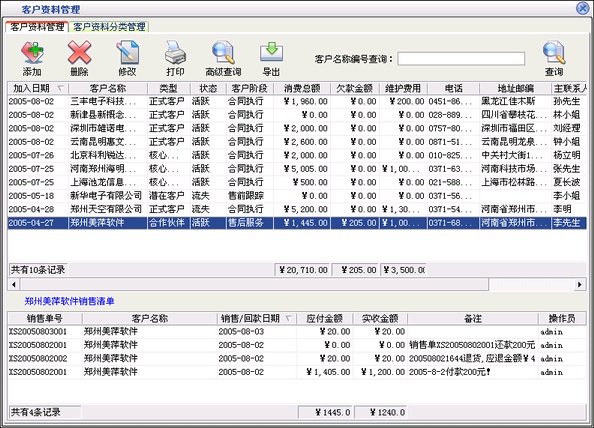Click the 欠款金额 column header

[355, 88]
